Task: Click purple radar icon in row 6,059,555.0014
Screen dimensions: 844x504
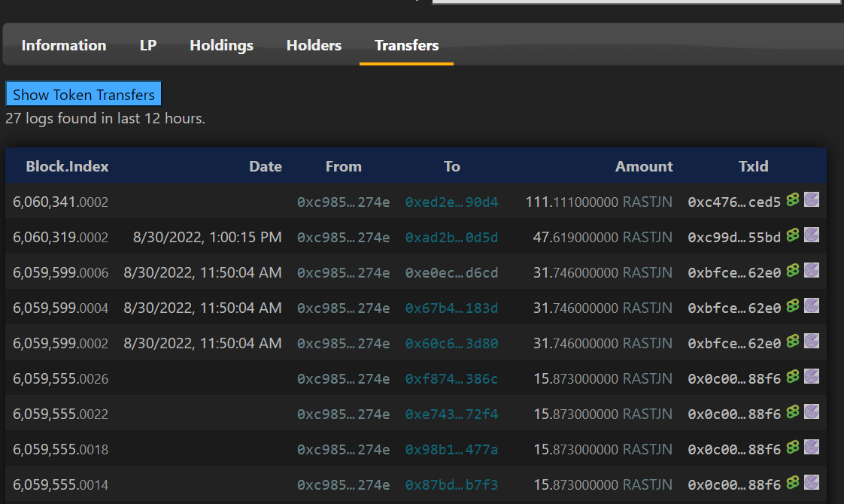Action: (812, 482)
